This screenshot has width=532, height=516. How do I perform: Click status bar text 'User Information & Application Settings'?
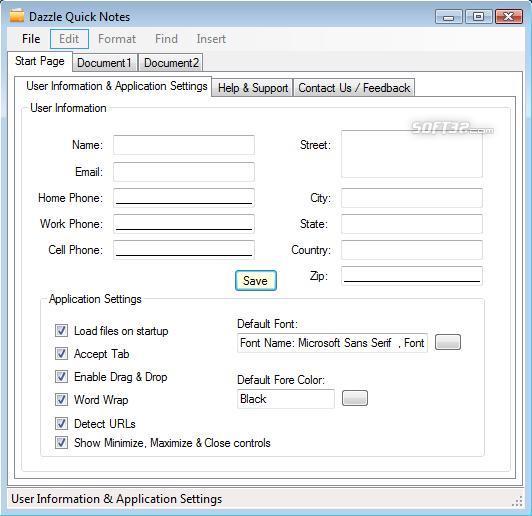coord(117,499)
